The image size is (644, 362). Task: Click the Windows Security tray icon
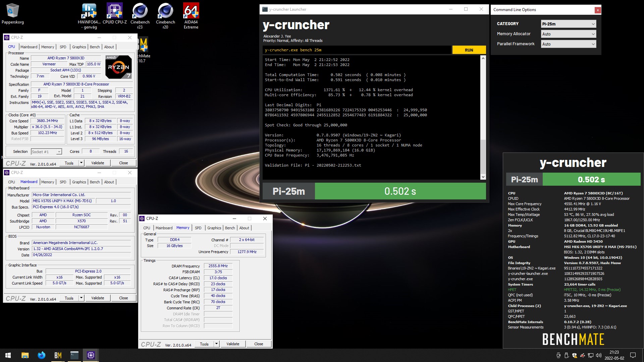575,355
